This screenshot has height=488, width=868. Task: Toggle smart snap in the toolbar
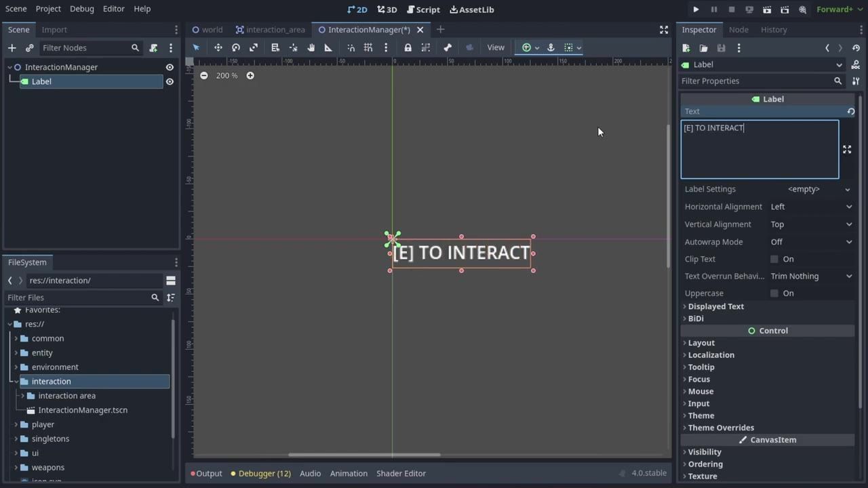tap(351, 47)
